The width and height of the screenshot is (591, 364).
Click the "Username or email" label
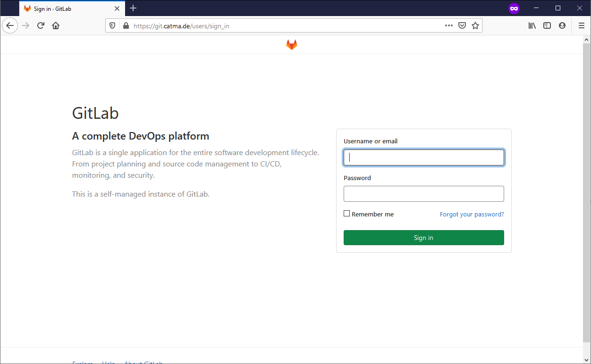[x=371, y=141]
